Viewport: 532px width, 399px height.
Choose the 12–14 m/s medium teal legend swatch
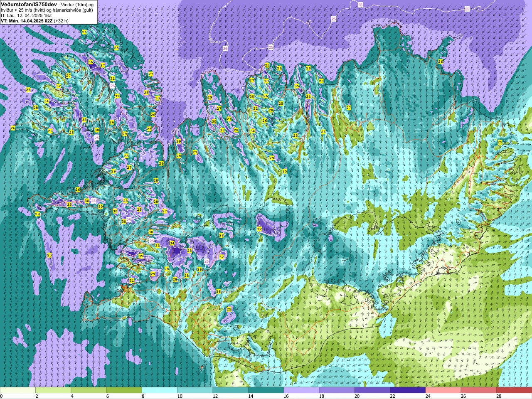(231, 390)
